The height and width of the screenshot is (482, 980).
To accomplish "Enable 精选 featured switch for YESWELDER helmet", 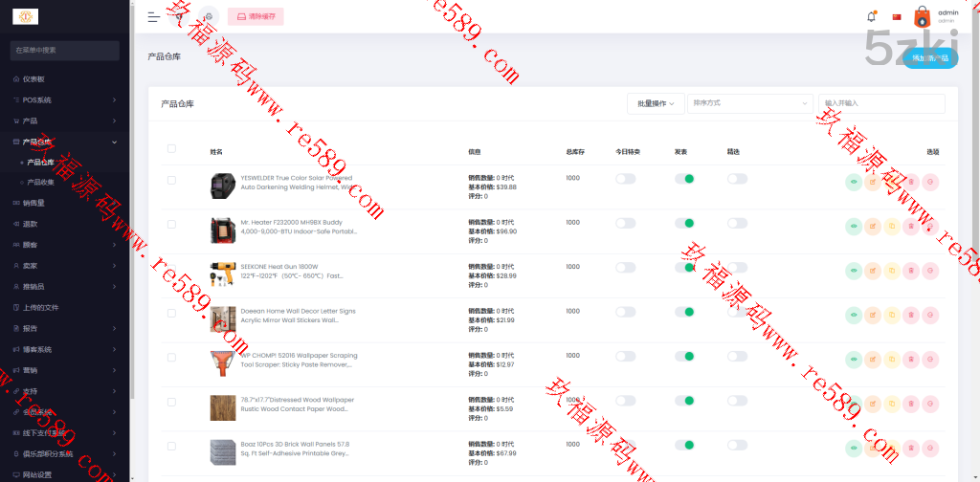I will coord(736,179).
